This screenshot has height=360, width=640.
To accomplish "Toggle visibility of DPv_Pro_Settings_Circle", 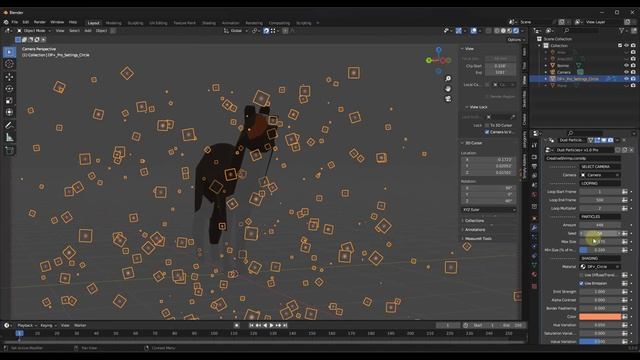I will tap(627, 79).
